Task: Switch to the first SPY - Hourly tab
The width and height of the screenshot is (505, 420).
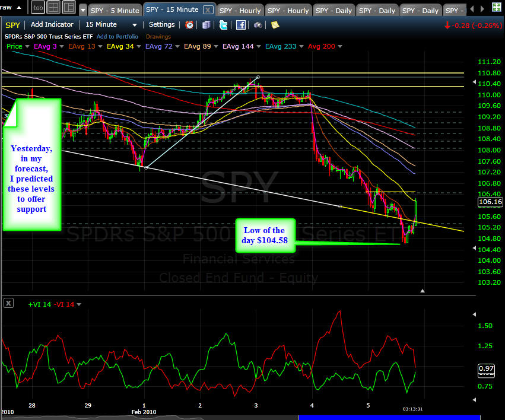Action: [x=240, y=11]
